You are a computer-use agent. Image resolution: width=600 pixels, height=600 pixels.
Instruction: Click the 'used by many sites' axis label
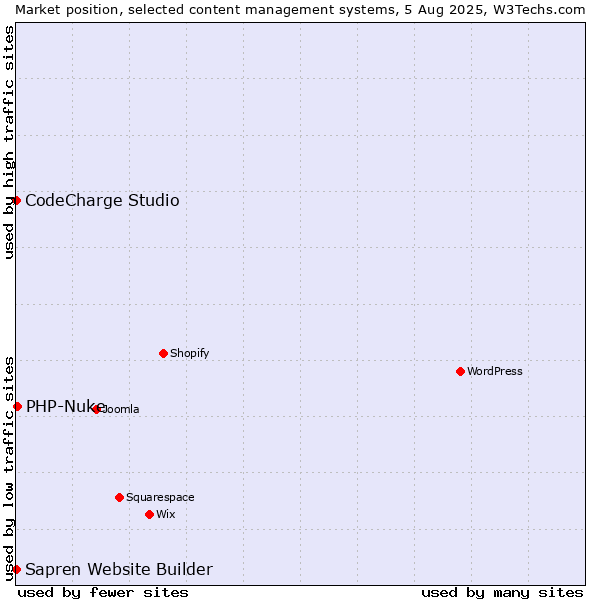coord(502,593)
